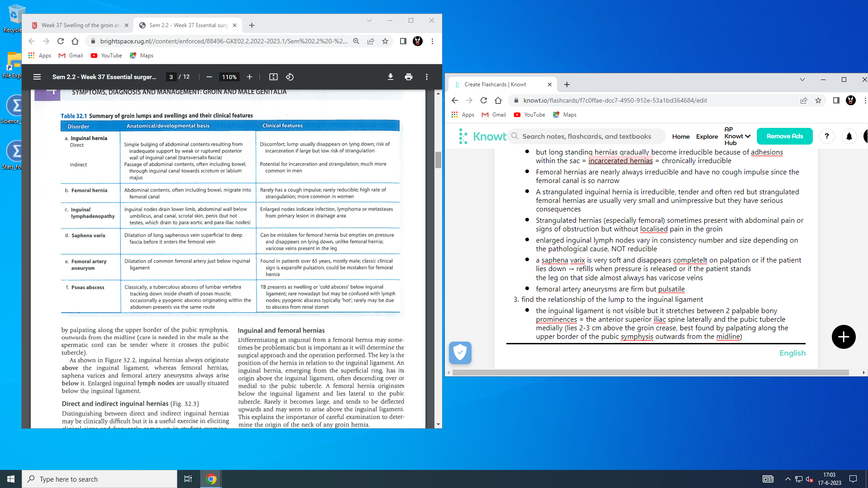Viewport: 868px width, 488px height.
Task: Zoom in the PDF document
Action: [x=250, y=77]
